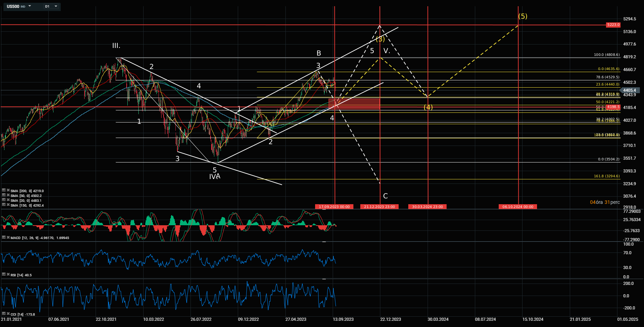Open settings icon for SMA 20 indicator
This screenshot has width=644, height=327.
tap(4, 200)
